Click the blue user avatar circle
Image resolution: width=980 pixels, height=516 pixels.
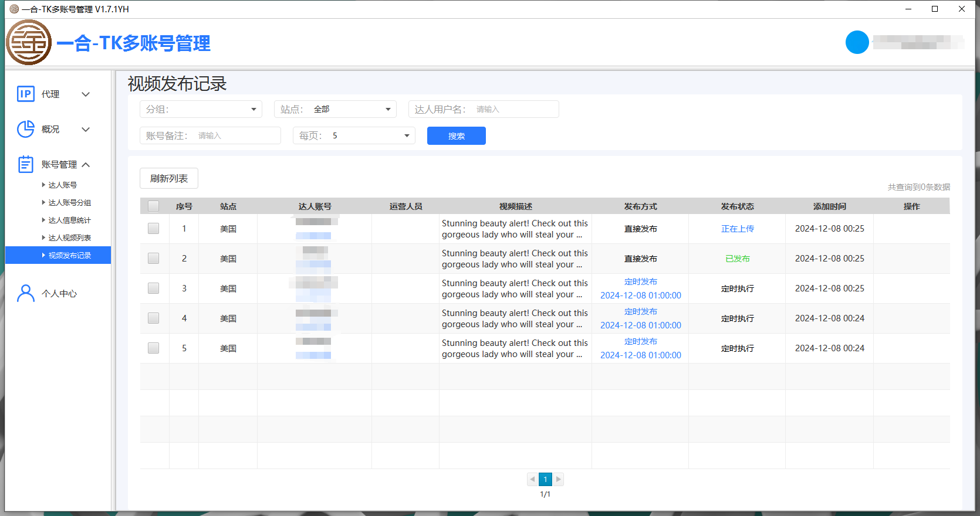(x=857, y=42)
